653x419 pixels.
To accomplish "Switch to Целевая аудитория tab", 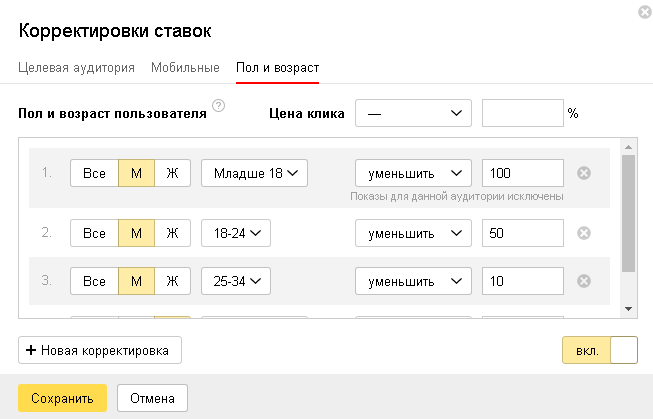I will click(76, 67).
